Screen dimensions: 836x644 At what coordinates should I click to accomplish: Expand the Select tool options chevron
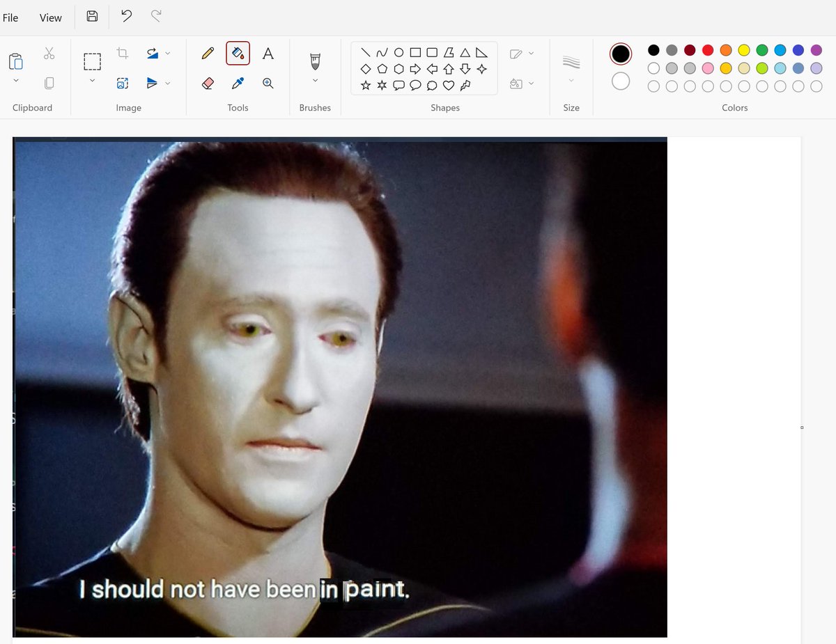click(92, 81)
